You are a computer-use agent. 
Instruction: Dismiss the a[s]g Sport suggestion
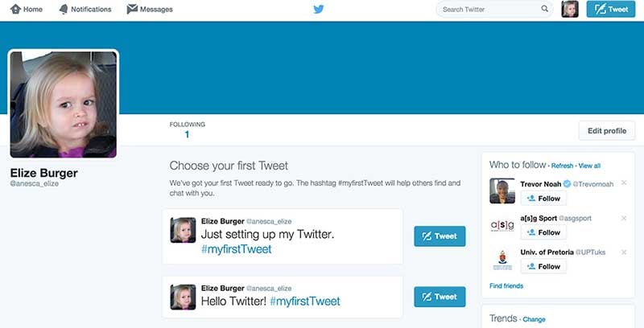tap(624, 218)
